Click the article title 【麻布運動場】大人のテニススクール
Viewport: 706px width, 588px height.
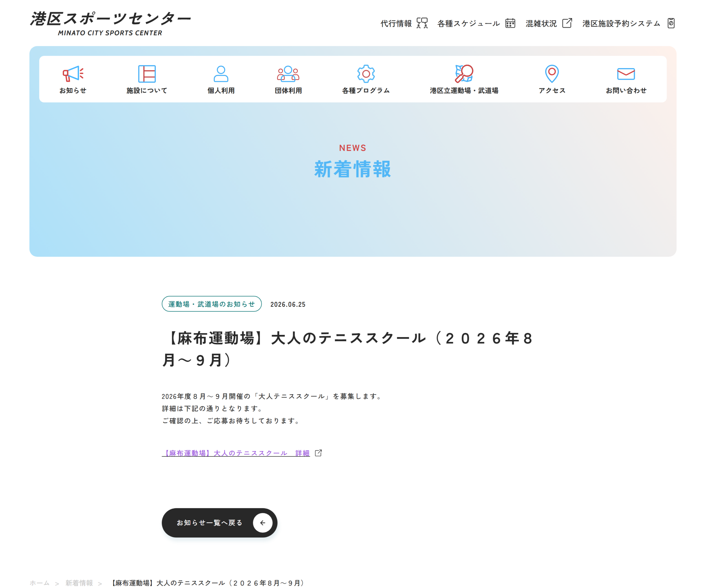pos(348,349)
